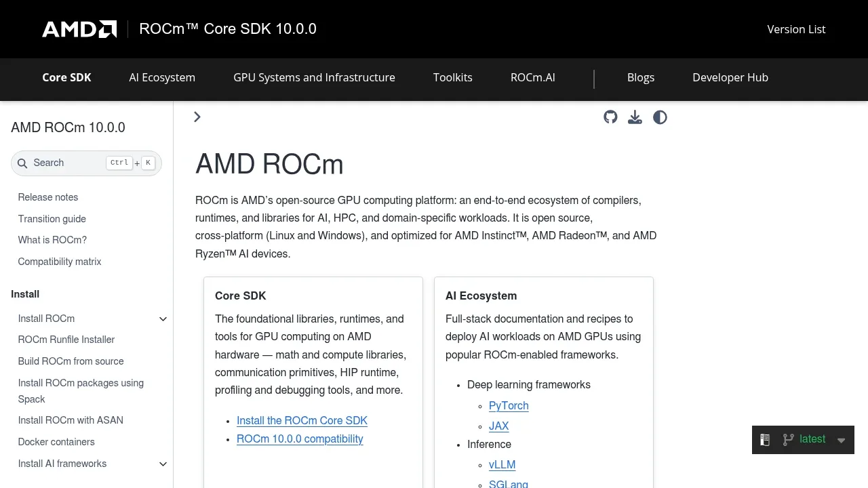The height and width of the screenshot is (488, 868).
Task: Click the Read the Docs book icon
Action: [765, 440]
